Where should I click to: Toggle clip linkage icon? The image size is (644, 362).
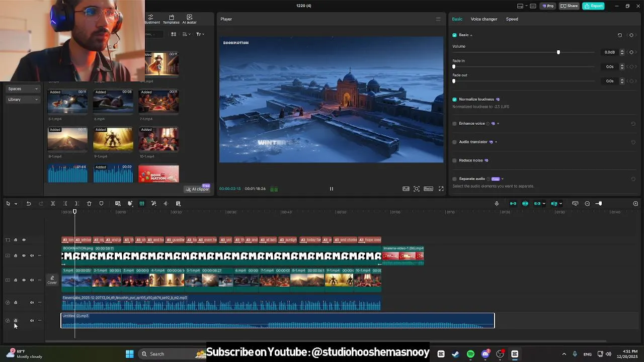pos(537,204)
